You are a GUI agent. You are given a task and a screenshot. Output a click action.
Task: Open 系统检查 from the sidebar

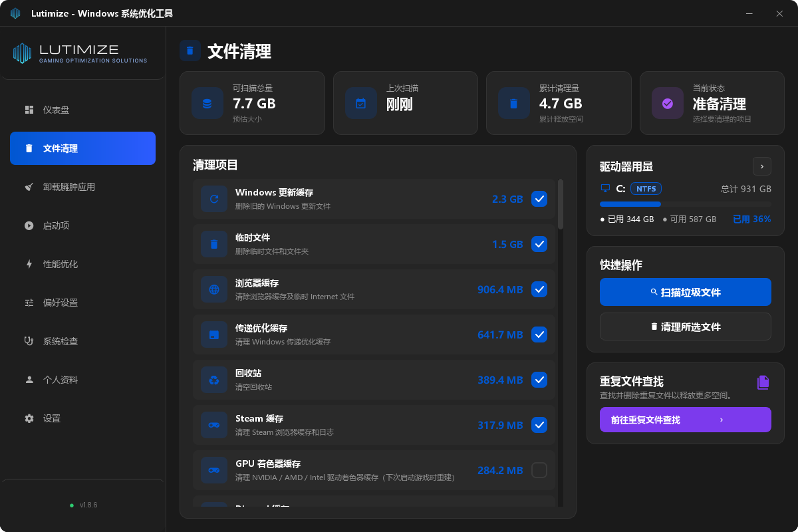(82, 341)
